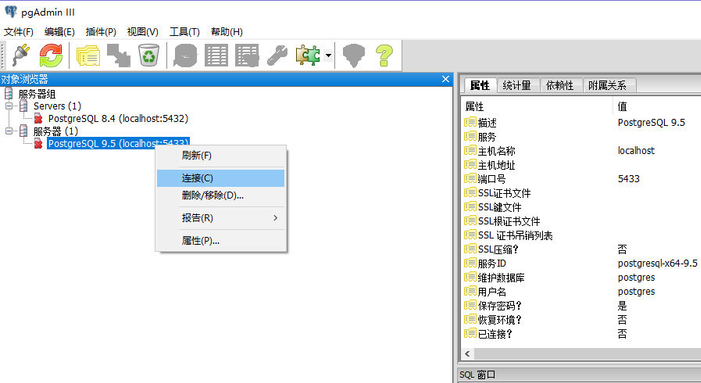
Task: Open the 帮助(H) menu
Action: [x=227, y=32]
